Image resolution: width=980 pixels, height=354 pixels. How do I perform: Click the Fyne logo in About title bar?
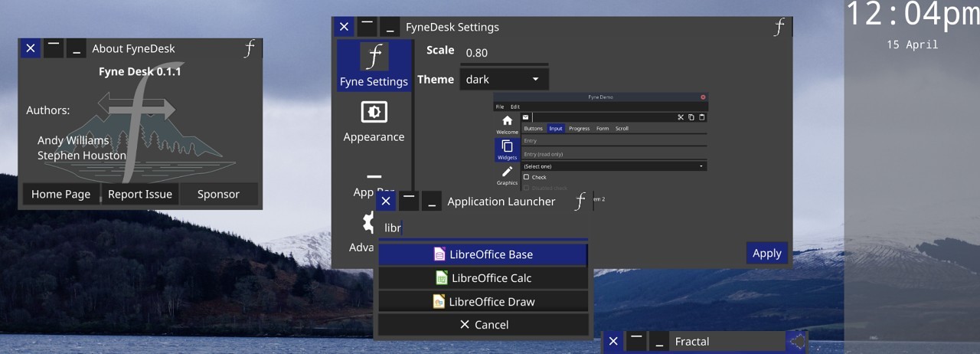(x=250, y=48)
